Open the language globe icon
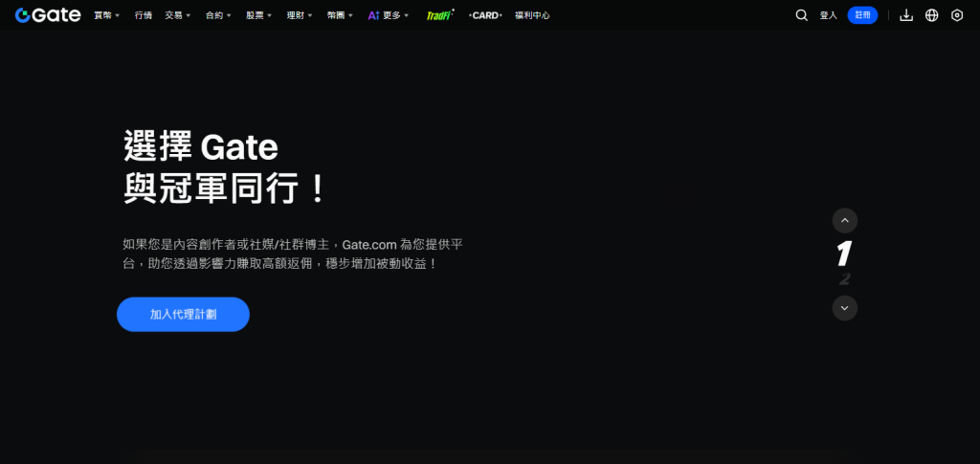Viewport: 980px width, 464px height. (932, 15)
